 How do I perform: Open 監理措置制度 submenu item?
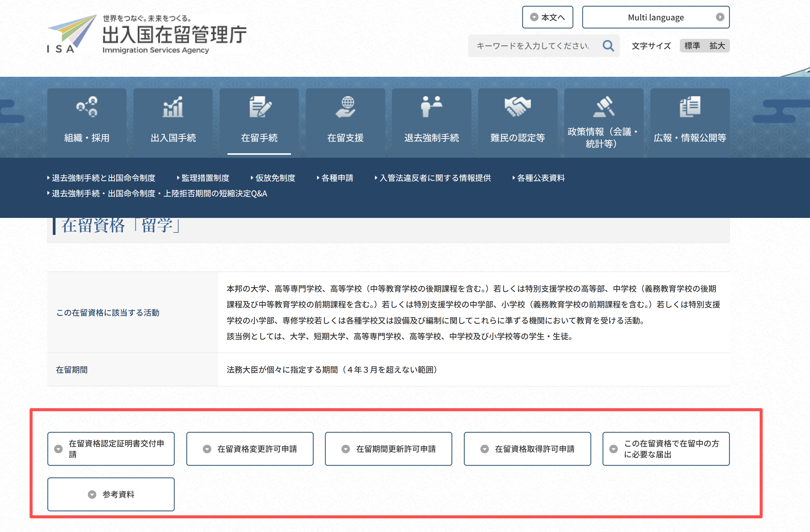[205, 178]
